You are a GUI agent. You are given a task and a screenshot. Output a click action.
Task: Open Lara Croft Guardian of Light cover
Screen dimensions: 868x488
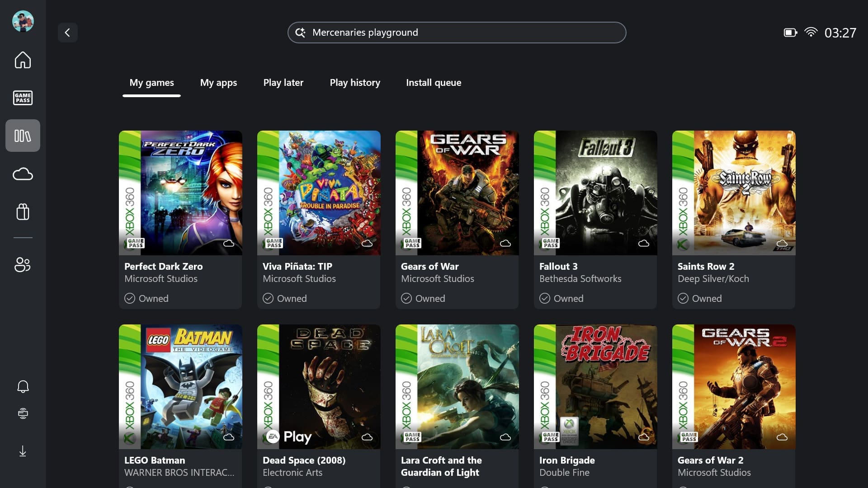pyautogui.click(x=457, y=387)
